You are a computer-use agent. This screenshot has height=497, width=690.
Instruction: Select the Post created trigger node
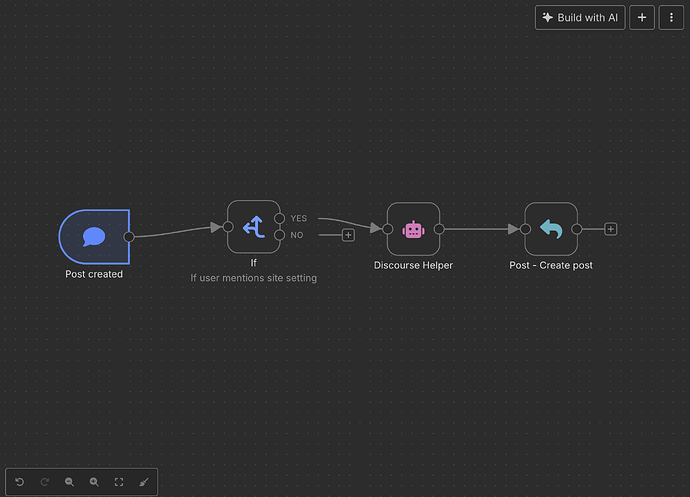coord(94,237)
